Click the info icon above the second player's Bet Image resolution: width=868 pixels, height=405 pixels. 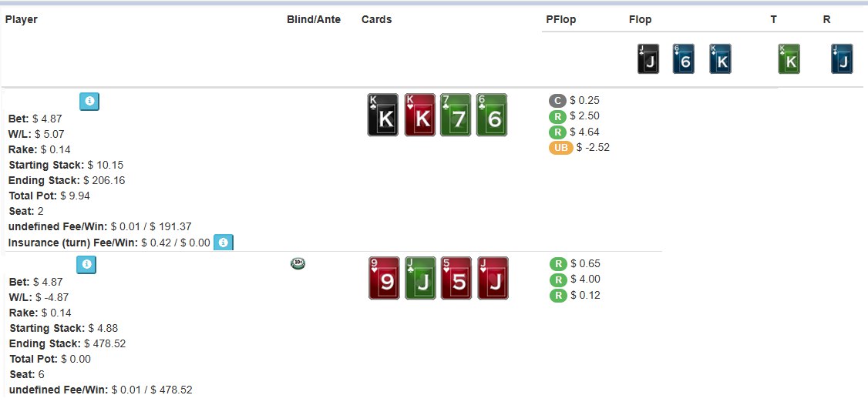coord(86,265)
